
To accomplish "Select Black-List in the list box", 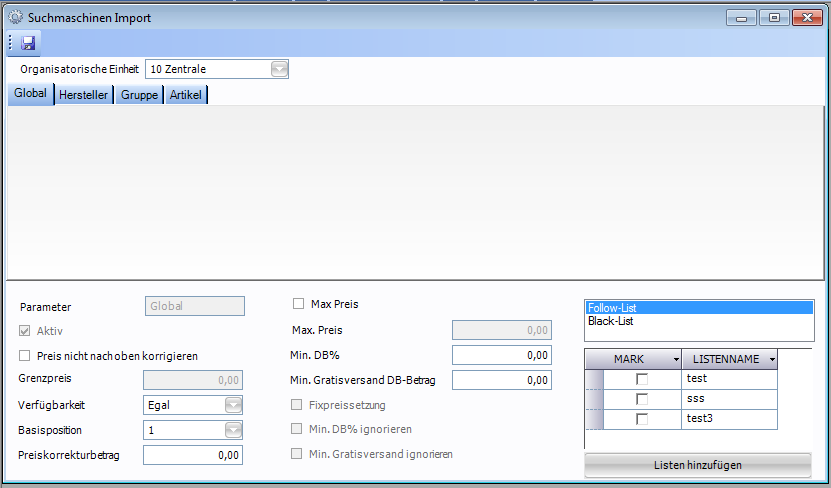I will pos(610,322).
